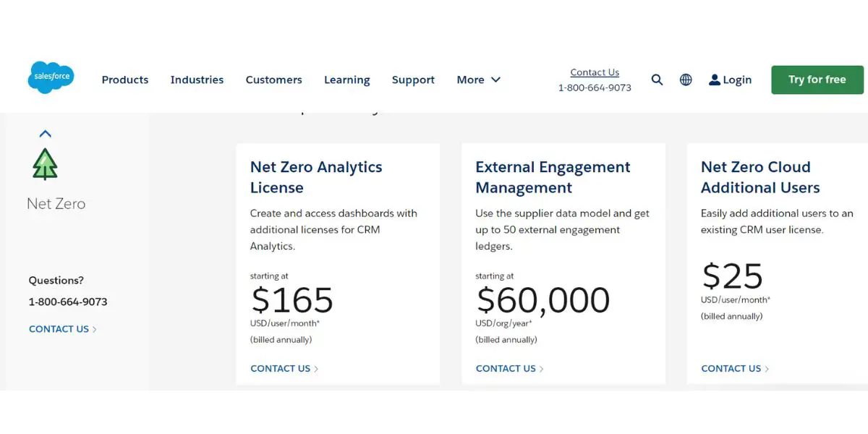The width and height of the screenshot is (868, 434).
Task: Click sidebar CONTACT US link
Action: (x=62, y=329)
